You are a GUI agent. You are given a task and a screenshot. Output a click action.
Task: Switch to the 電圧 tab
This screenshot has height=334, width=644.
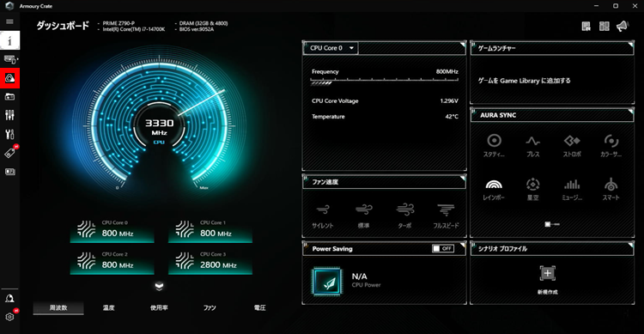(259, 307)
